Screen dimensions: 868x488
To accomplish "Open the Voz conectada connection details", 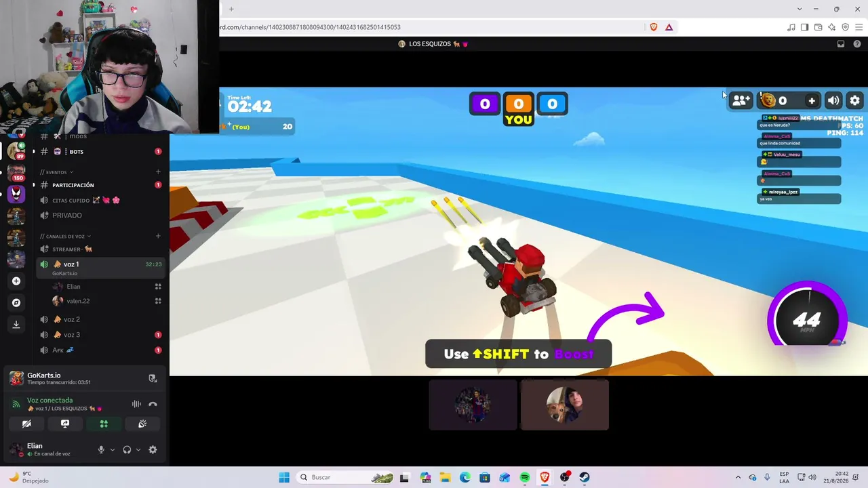I will (x=50, y=400).
